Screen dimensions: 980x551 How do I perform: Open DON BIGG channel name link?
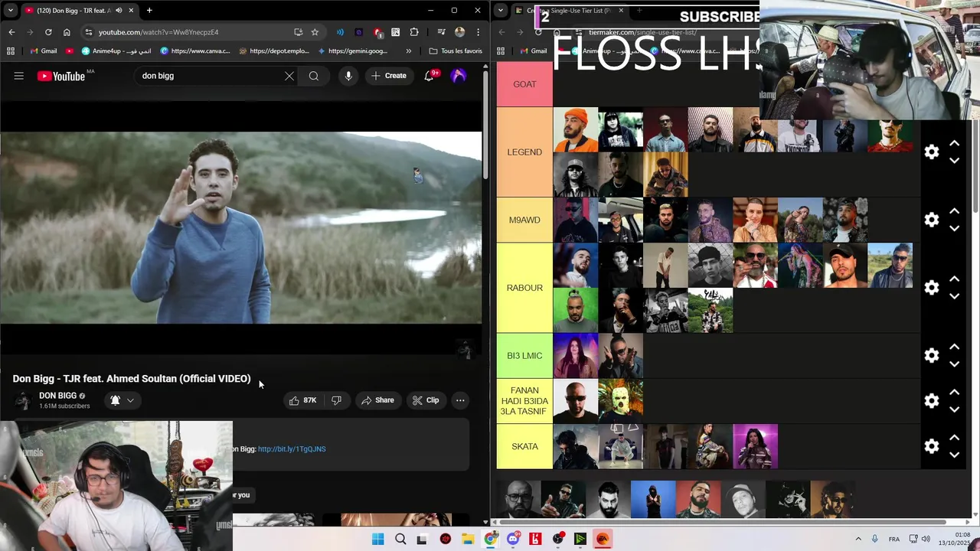(x=57, y=396)
